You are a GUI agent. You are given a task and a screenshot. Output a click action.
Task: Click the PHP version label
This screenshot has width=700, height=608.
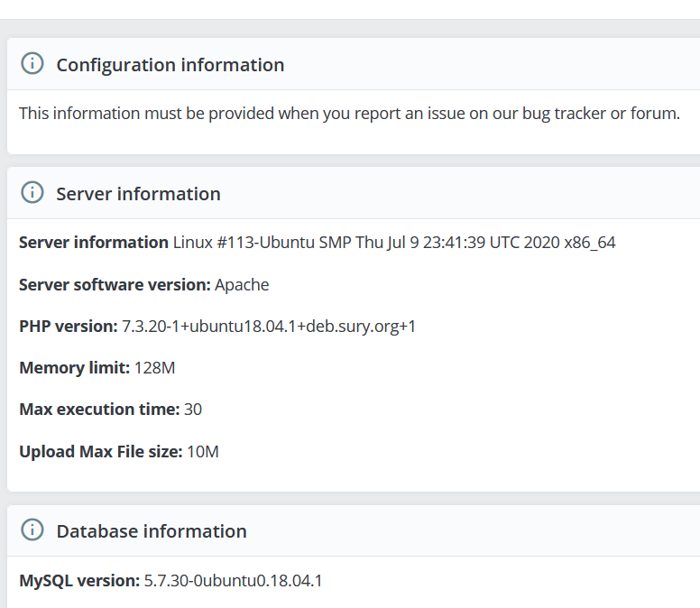(x=69, y=327)
